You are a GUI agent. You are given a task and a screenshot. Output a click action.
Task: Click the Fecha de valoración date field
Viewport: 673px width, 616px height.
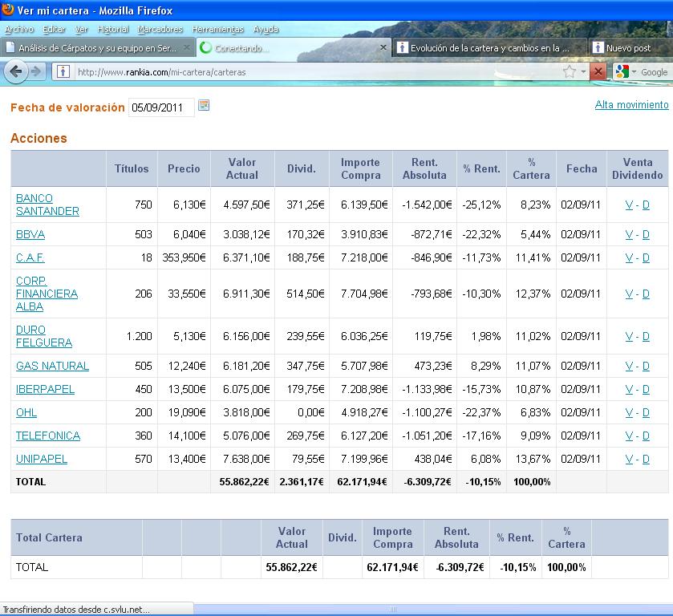pos(160,107)
